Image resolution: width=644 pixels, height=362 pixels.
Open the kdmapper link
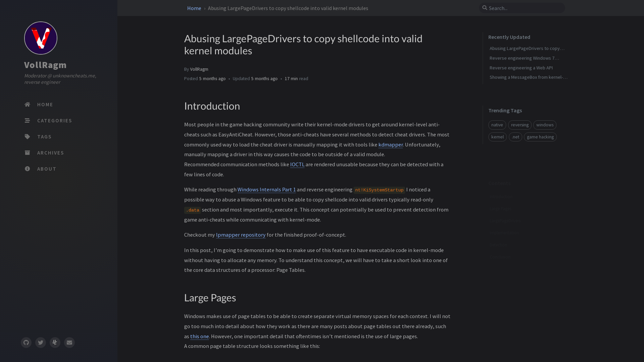point(390,144)
